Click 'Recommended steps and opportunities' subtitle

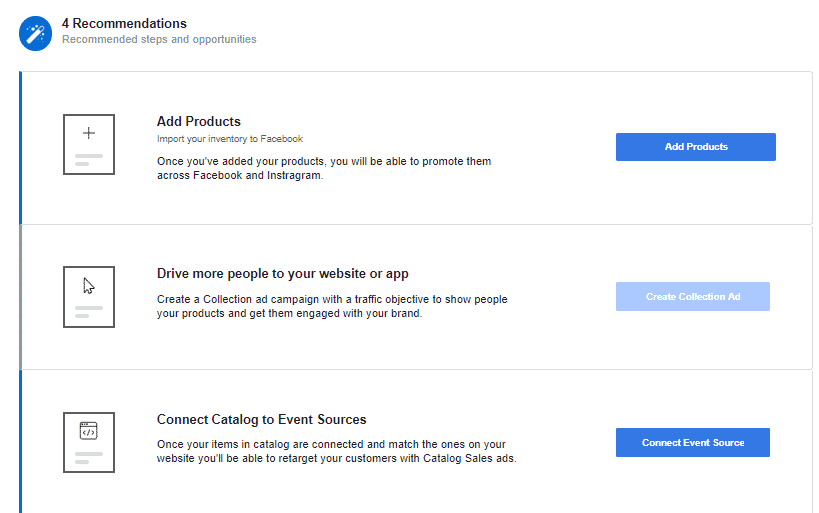tap(159, 40)
